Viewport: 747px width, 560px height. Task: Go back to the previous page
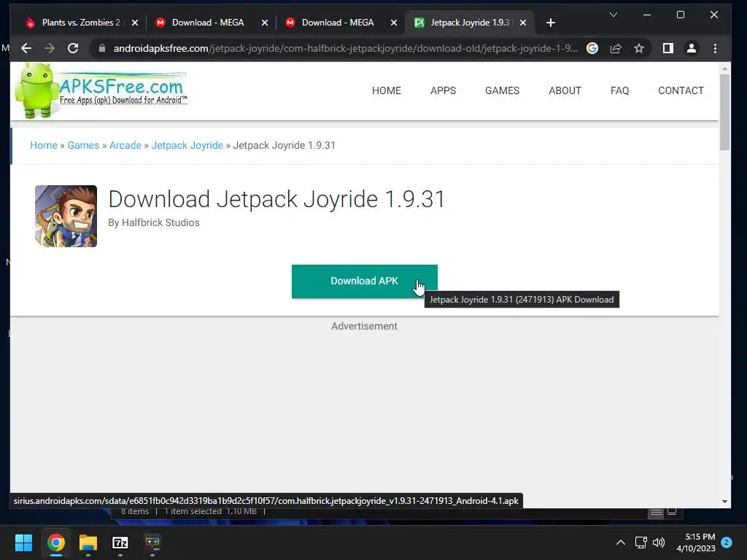(26, 48)
